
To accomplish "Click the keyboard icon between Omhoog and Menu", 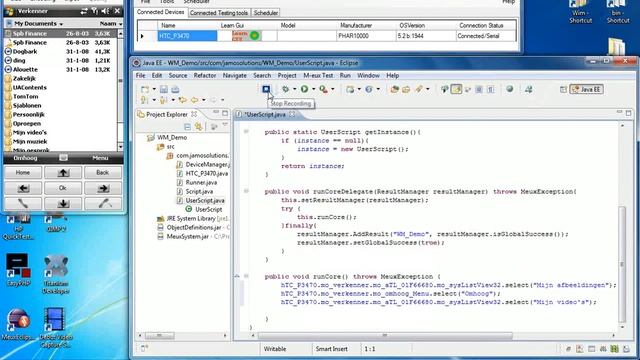I will 63,158.
